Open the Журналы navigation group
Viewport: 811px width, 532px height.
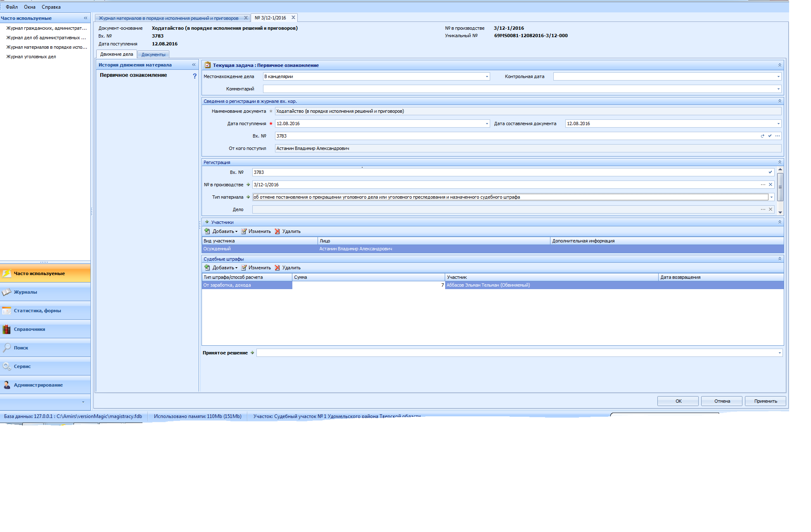[45, 292]
